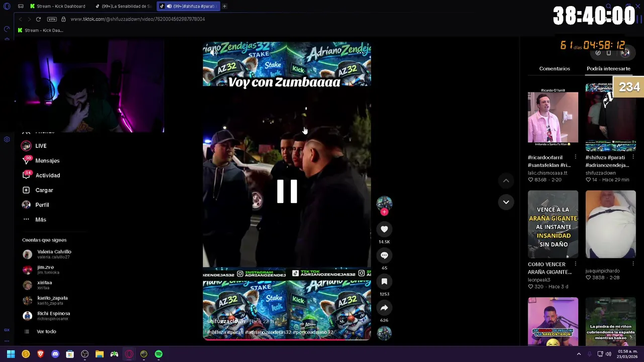
Task: Open clock and date in taskbar
Action: [x=628, y=354]
